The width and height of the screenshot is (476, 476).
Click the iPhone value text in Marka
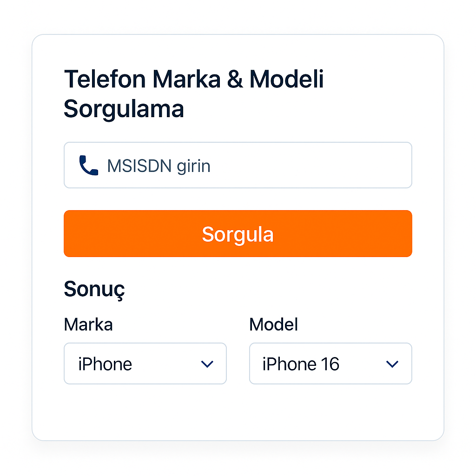tap(105, 364)
